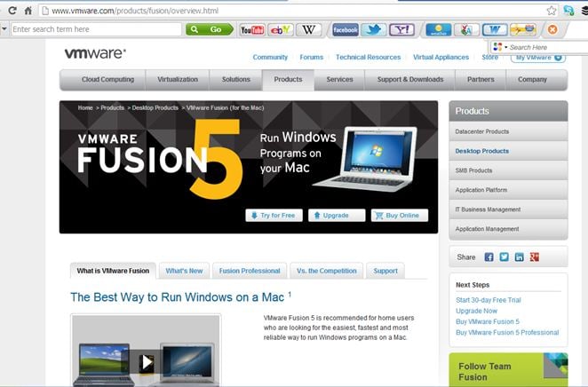Open the Community link
The height and width of the screenshot is (387, 588).
click(270, 58)
